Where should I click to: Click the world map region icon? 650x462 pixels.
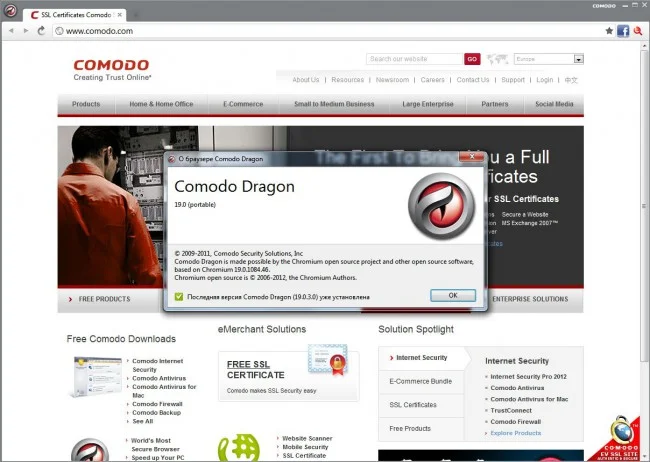click(x=497, y=59)
